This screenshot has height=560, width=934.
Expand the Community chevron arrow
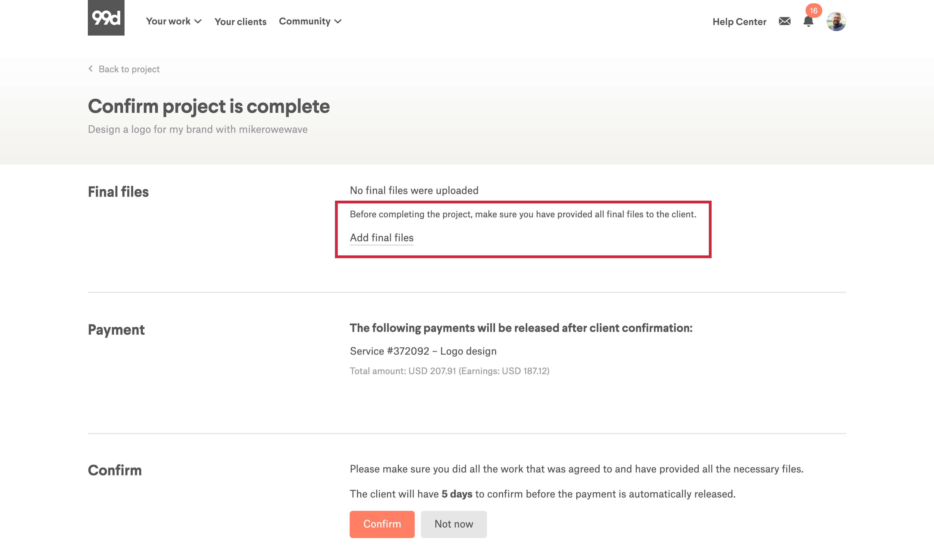[x=338, y=21]
